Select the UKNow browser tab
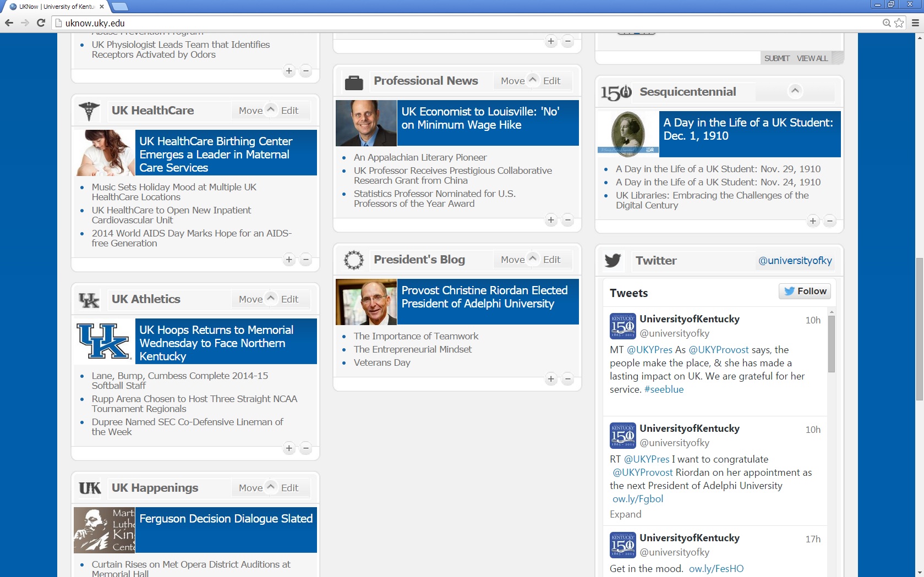924x577 pixels. (x=56, y=7)
